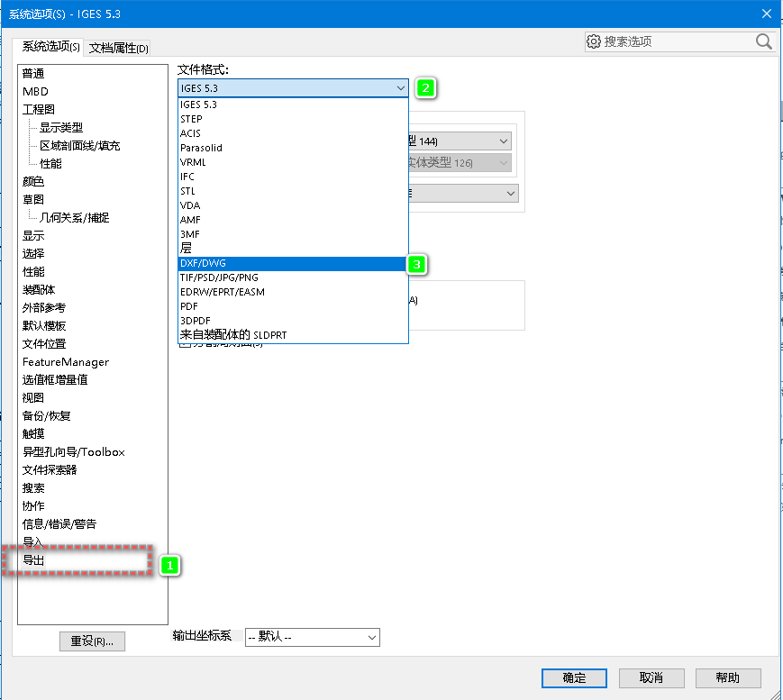Click the search magnifier icon
This screenshot has width=783, height=700.
point(763,41)
